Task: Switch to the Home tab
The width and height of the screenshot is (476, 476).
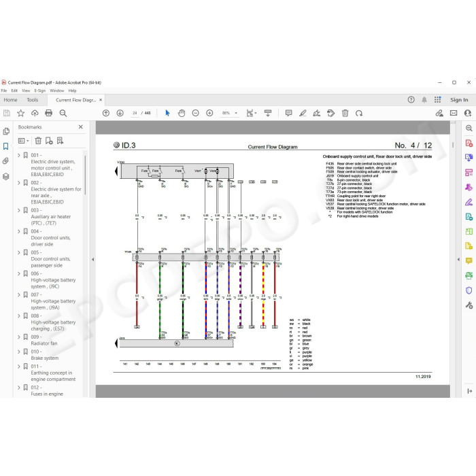Action: click(x=10, y=100)
